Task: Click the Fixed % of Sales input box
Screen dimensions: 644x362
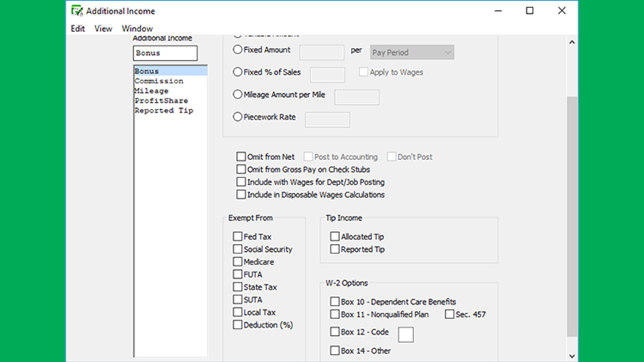Action: (x=327, y=75)
